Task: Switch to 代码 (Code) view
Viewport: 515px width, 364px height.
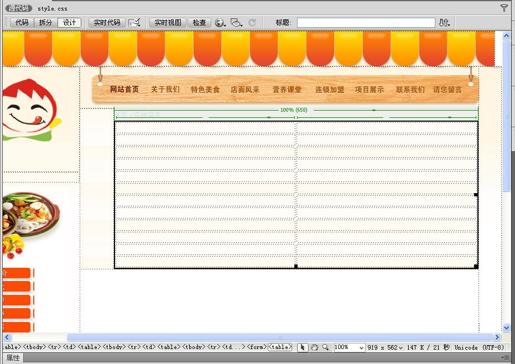Action: tap(22, 23)
